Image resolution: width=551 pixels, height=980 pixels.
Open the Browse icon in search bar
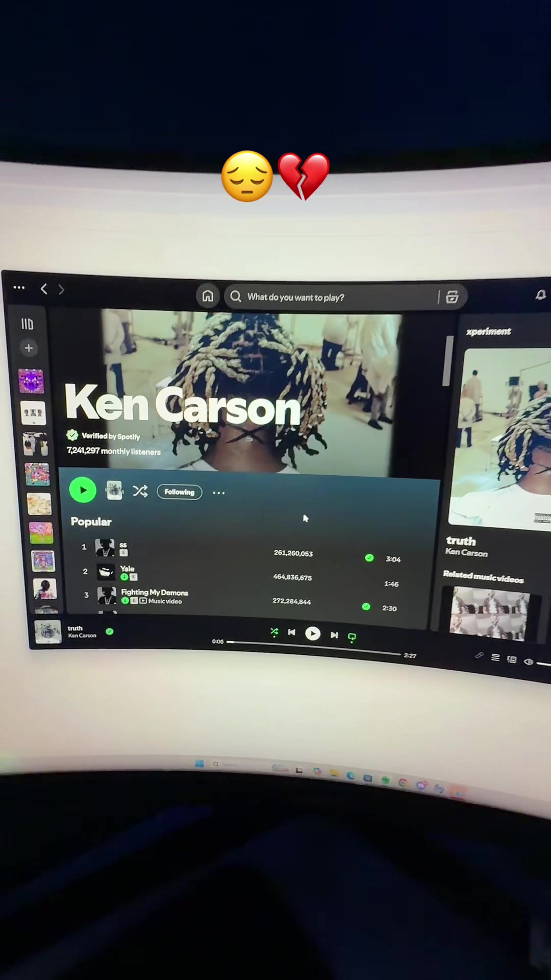click(x=452, y=297)
